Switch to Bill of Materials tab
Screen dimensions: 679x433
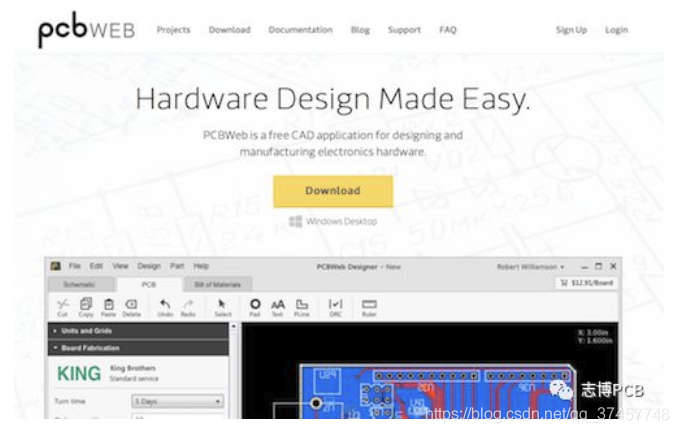217,284
